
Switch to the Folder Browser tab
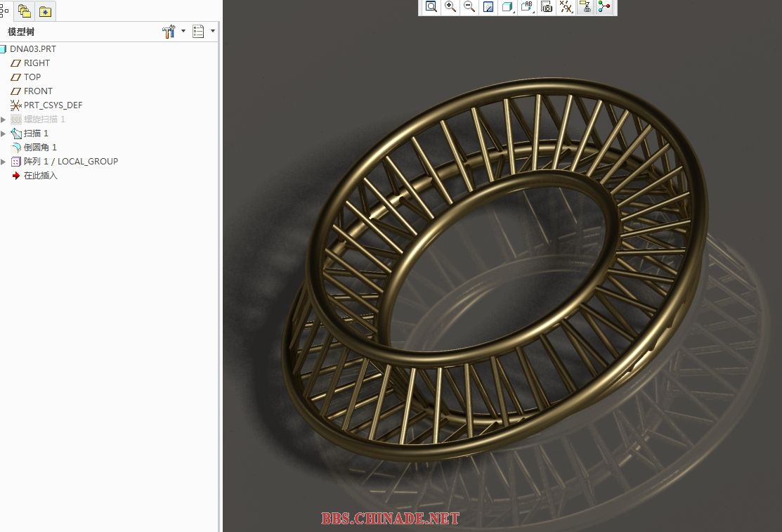pos(24,11)
